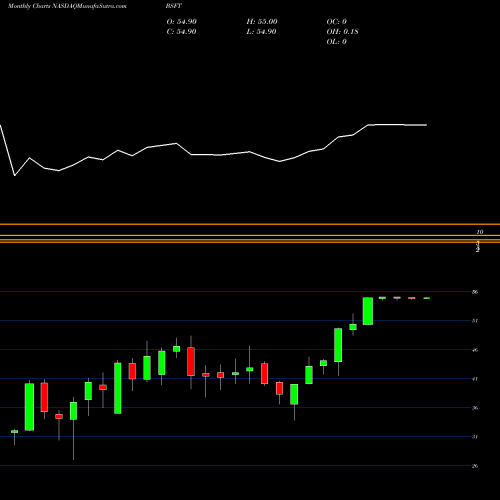Click the tall green candle reaching 55
The image size is (500, 500).
368,311
